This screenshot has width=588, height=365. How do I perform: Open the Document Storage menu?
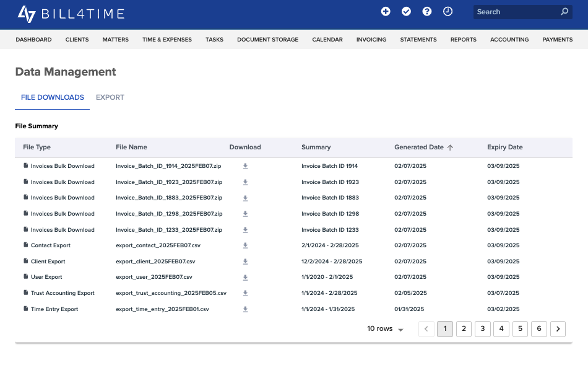click(x=267, y=40)
